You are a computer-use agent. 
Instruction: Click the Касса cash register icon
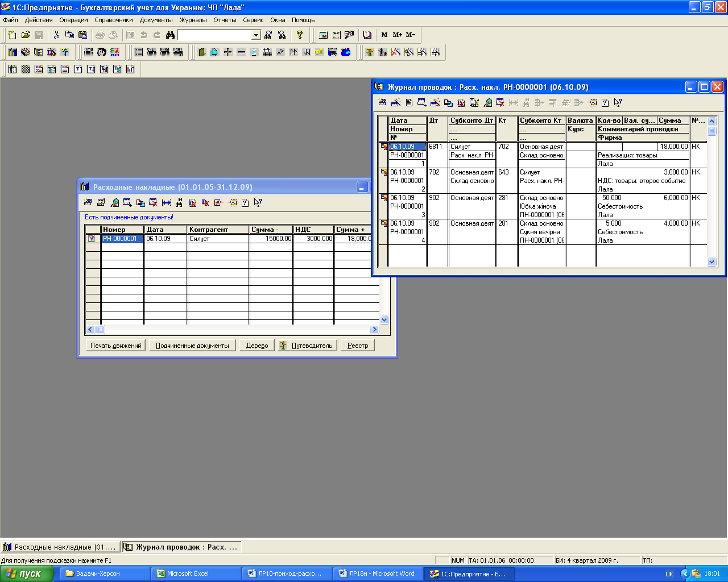click(333, 52)
